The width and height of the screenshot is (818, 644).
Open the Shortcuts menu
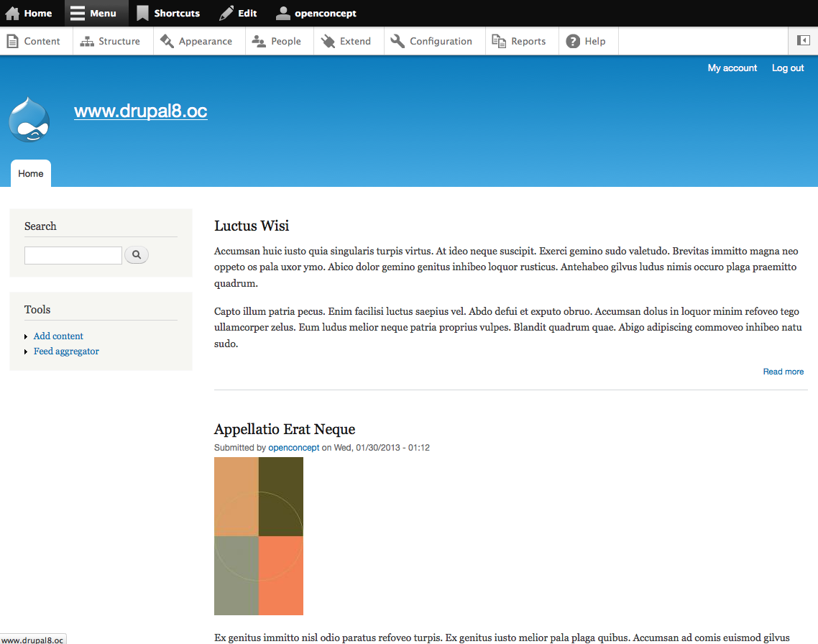click(x=170, y=13)
